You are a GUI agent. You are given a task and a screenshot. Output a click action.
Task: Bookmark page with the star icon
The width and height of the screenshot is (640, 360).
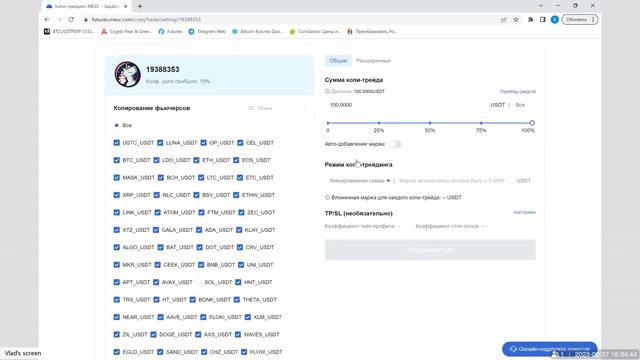pos(516,20)
